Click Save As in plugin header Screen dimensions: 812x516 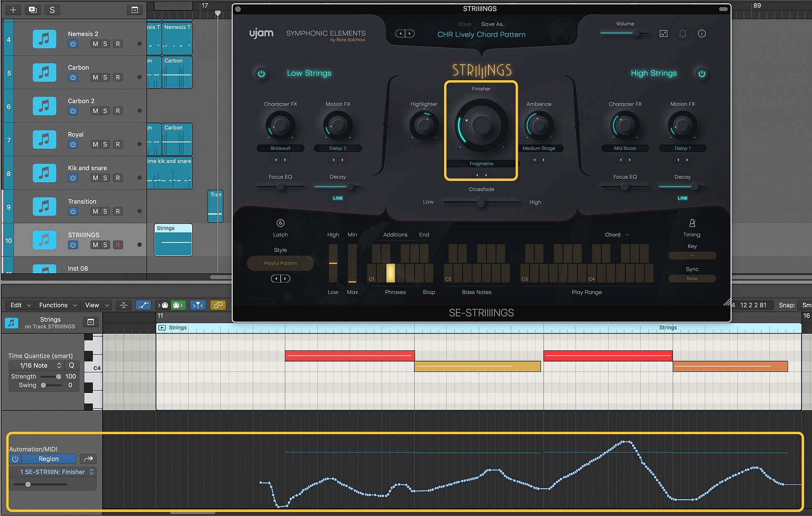[493, 24]
